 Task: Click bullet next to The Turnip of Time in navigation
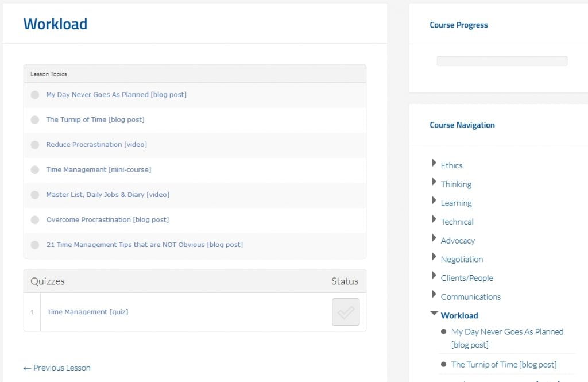point(444,364)
